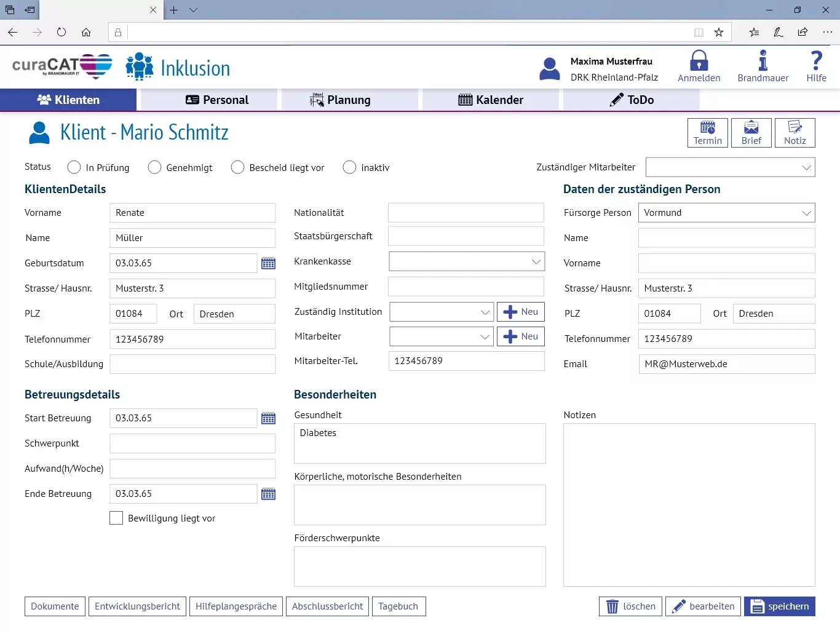Switch to the Planung tab

tap(350, 100)
